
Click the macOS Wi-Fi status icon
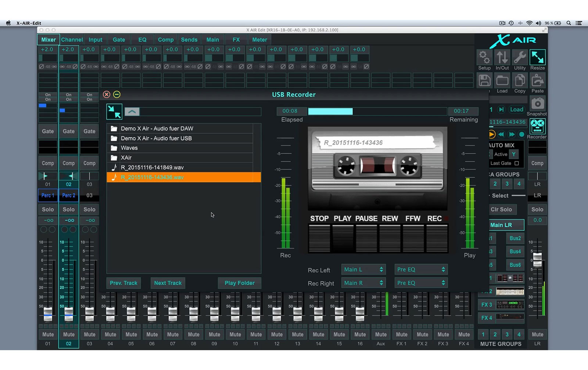click(x=529, y=23)
